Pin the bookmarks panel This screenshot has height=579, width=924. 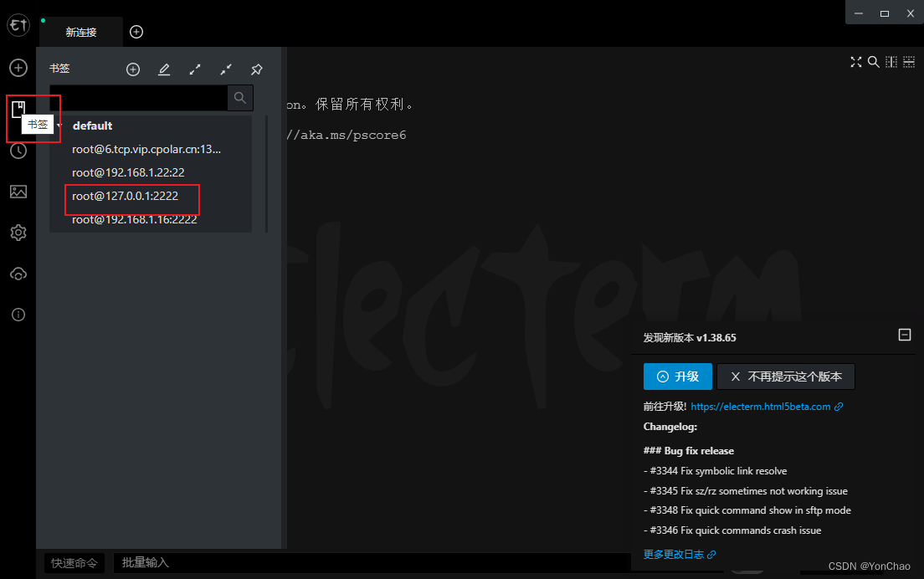tap(256, 69)
